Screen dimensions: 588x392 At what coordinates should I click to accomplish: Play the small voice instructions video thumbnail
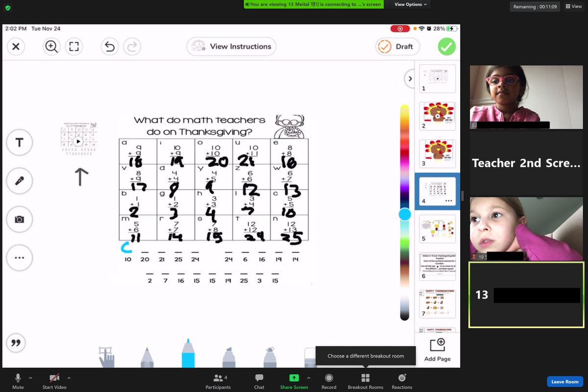[x=78, y=141]
